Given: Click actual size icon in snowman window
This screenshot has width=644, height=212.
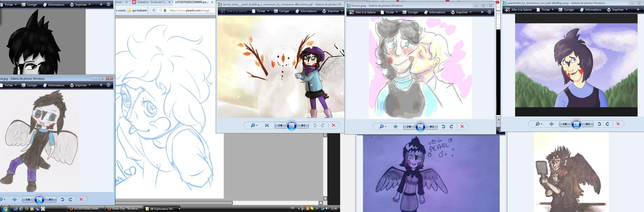Looking at the screenshot, I should (x=267, y=125).
